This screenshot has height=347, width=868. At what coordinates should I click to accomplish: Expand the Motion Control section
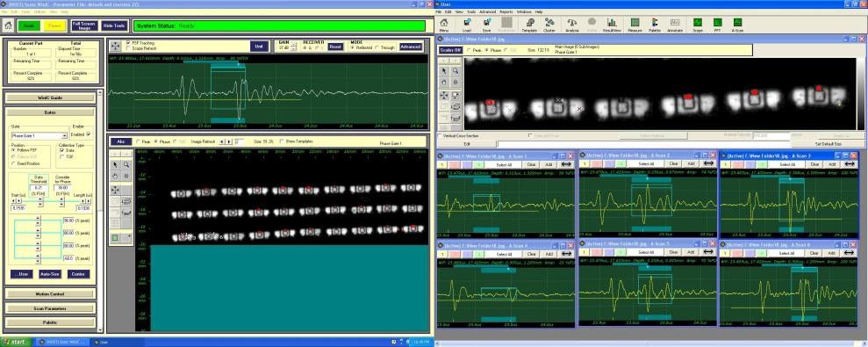50,294
